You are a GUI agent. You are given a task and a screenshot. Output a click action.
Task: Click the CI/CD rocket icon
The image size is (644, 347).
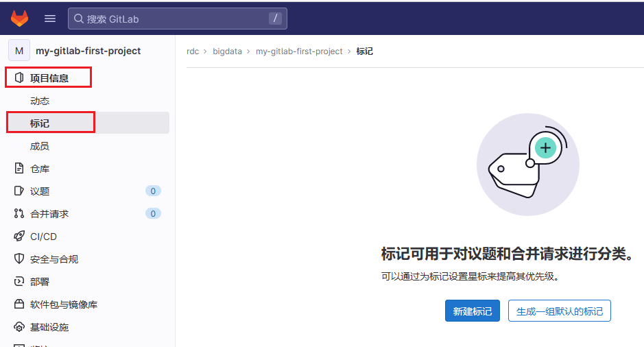coord(19,237)
